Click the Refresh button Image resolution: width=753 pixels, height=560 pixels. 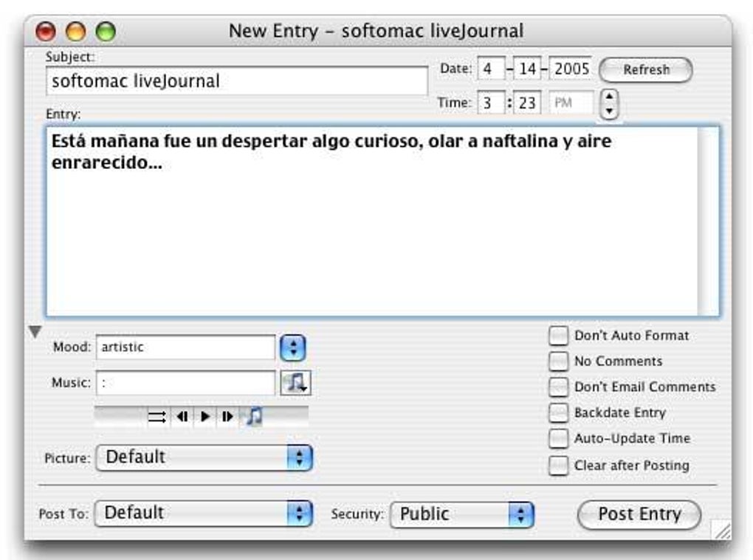[x=646, y=70]
